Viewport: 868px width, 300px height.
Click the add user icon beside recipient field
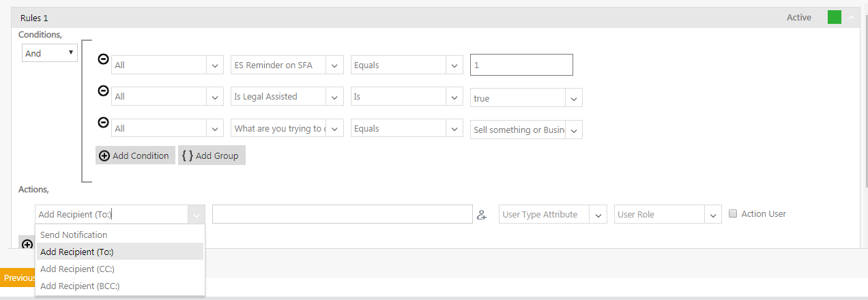pyautogui.click(x=482, y=215)
